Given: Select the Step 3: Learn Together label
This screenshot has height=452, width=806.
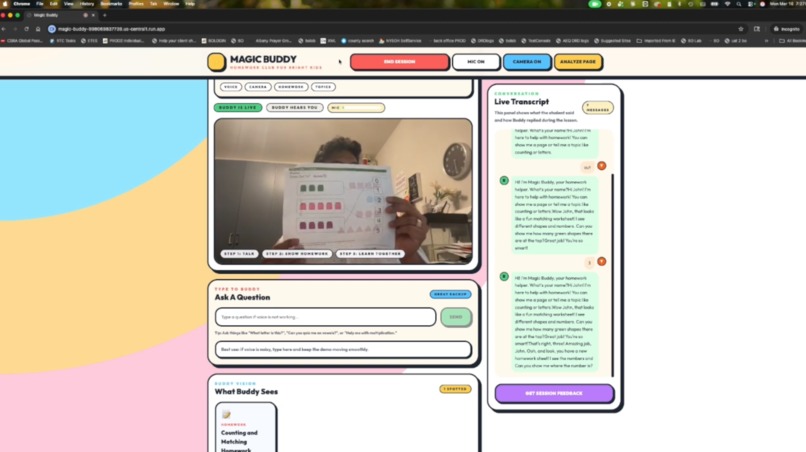Looking at the screenshot, I should [x=370, y=254].
